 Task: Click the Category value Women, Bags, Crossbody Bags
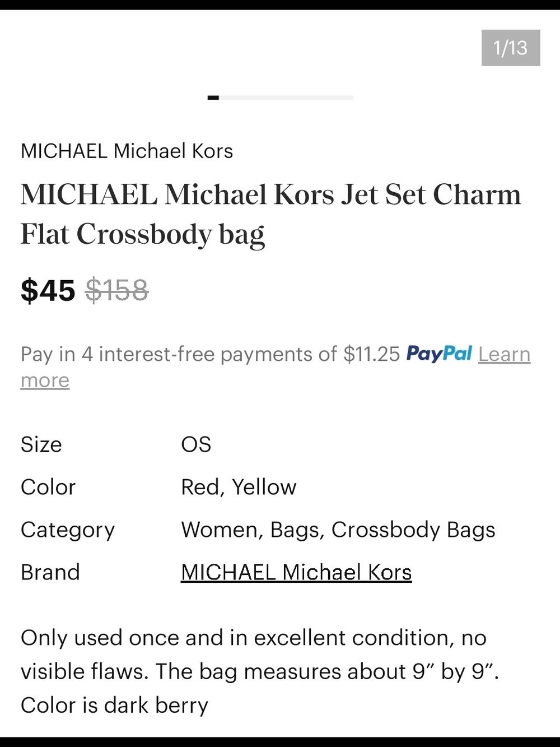click(x=338, y=530)
